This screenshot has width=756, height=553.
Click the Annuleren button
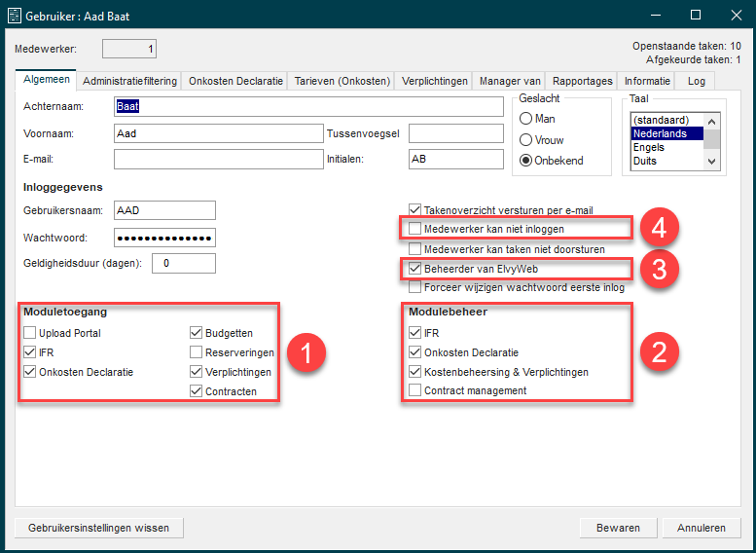pos(702,528)
